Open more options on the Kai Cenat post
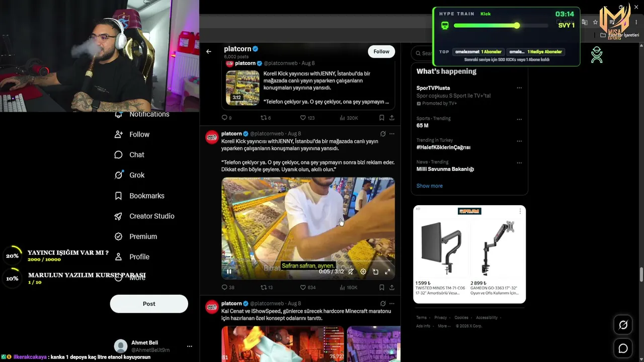This screenshot has width=644, height=362. (x=392, y=304)
